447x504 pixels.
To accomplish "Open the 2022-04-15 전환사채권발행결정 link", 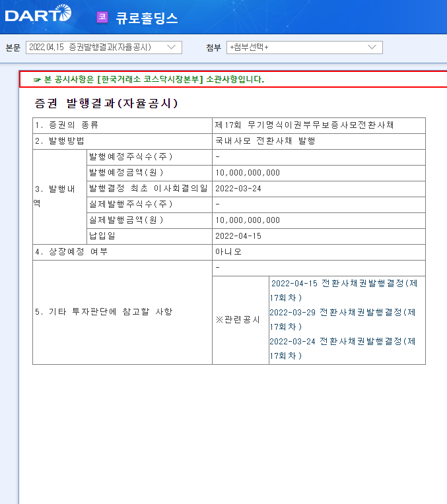I will (344, 290).
